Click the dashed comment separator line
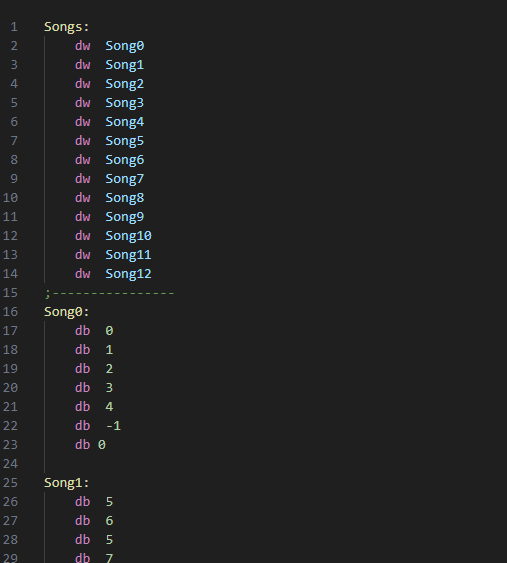This screenshot has width=507, height=563. pyautogui.click(x=110, y=293)
